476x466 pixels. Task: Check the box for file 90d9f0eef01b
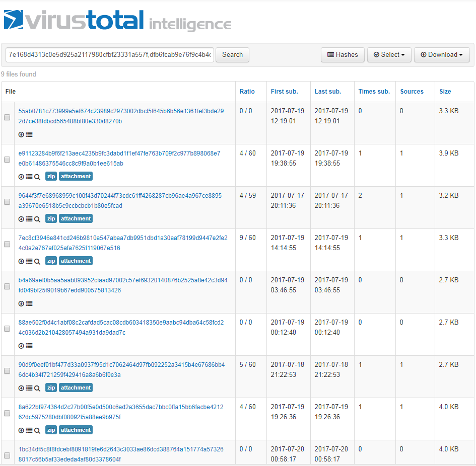[x=7, y=371]
